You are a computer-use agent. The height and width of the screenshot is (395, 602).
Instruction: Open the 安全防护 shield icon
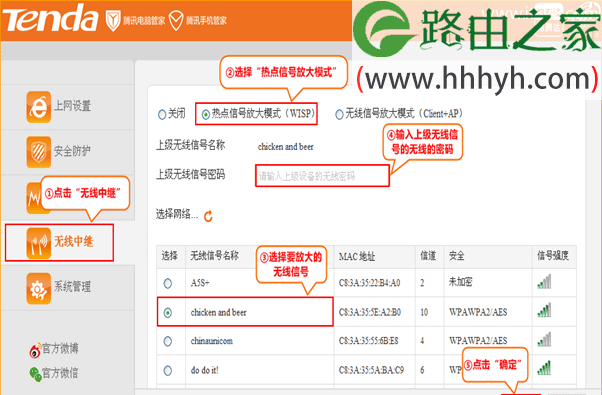pyautogui.click(x=38, y=152)
